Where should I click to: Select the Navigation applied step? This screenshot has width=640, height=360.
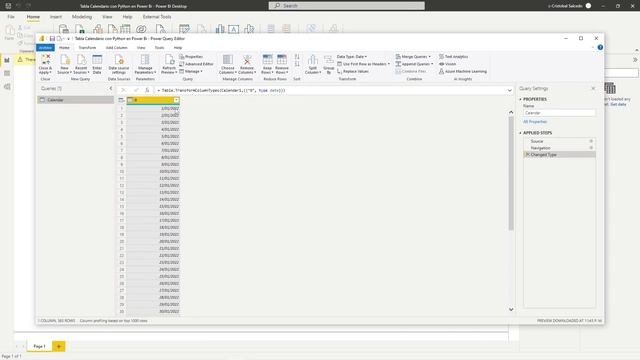559,148
